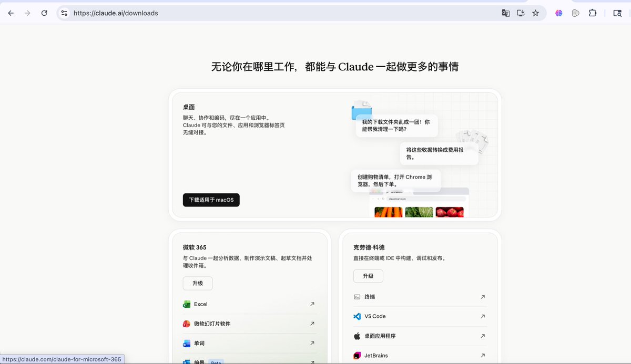631x364 pixels.
Task: Click the Apple logo beside 桌面应用程序
Action: 357,336
